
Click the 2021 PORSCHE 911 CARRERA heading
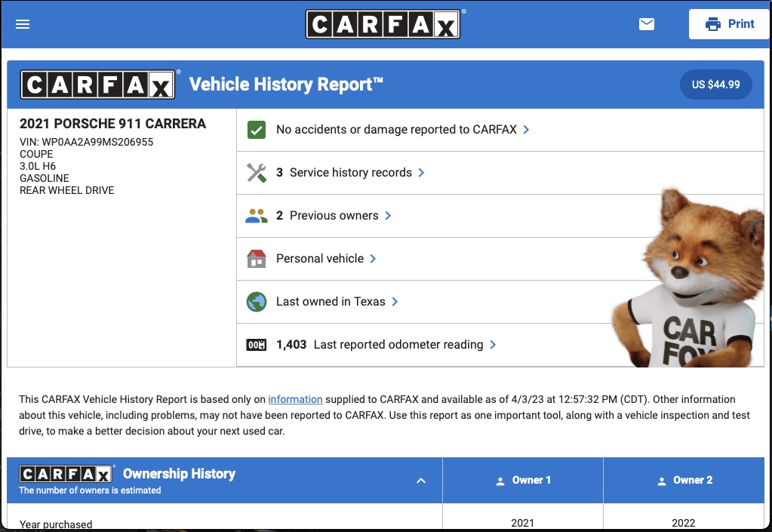pos(112,124)
